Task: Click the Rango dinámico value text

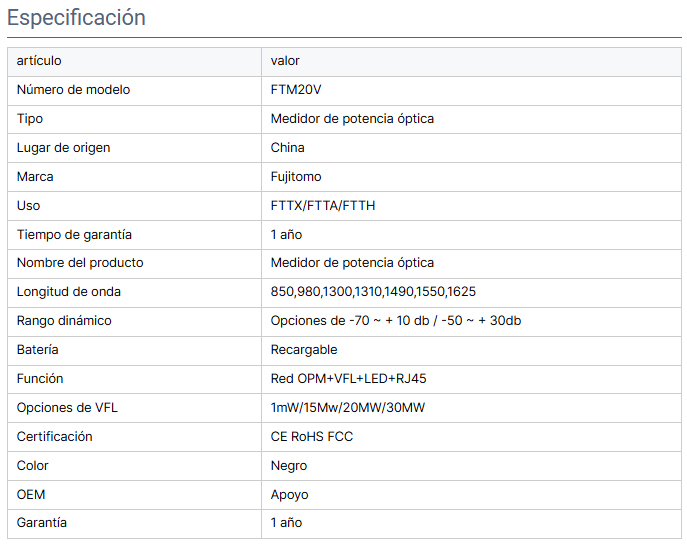Action: pos(396,321)
